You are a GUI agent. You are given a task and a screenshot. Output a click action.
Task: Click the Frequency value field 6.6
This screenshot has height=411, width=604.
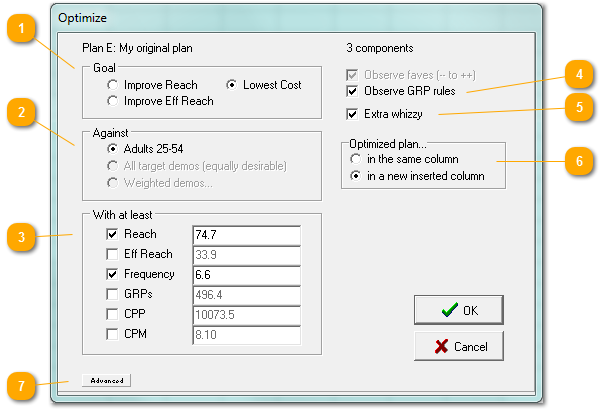pos(247,275)
